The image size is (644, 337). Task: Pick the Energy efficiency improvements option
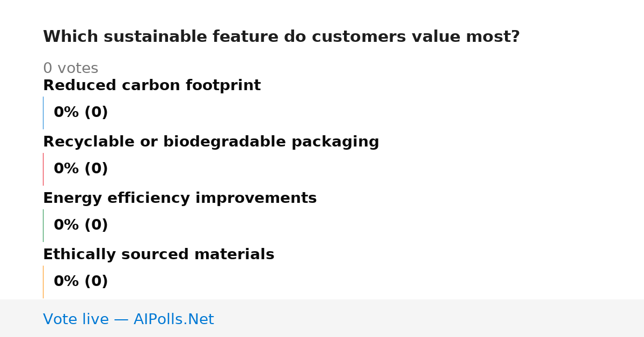click(x=180, y=199)
